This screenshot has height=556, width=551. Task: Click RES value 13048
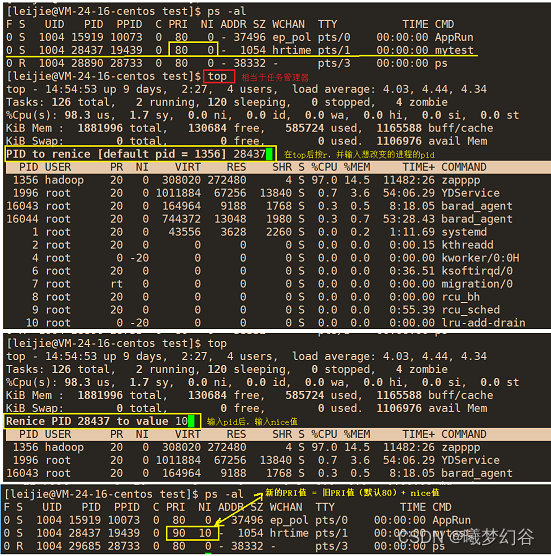click(x=230, y=219)
